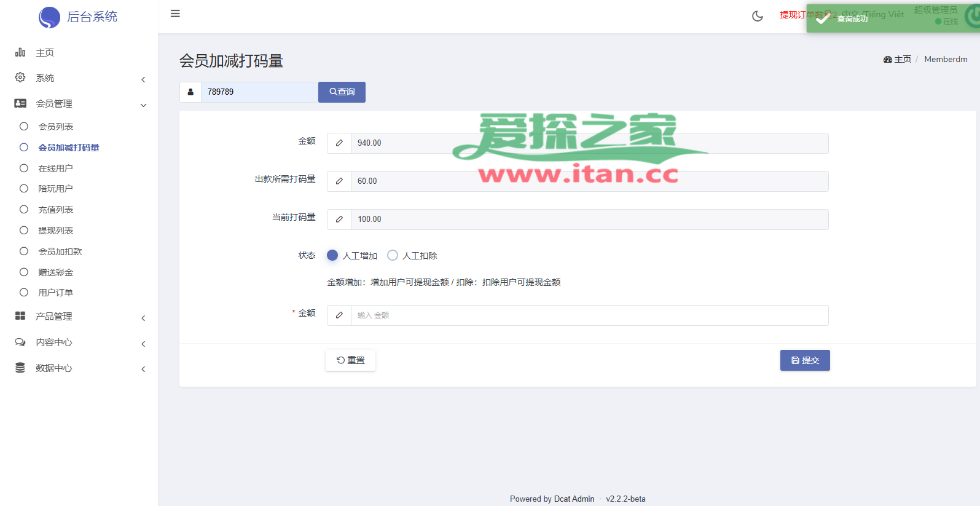Image resolution: width=980 pixels, height=506 pixels.
Task: Click the 后台系统 logo icon
Action: point(49,17)
